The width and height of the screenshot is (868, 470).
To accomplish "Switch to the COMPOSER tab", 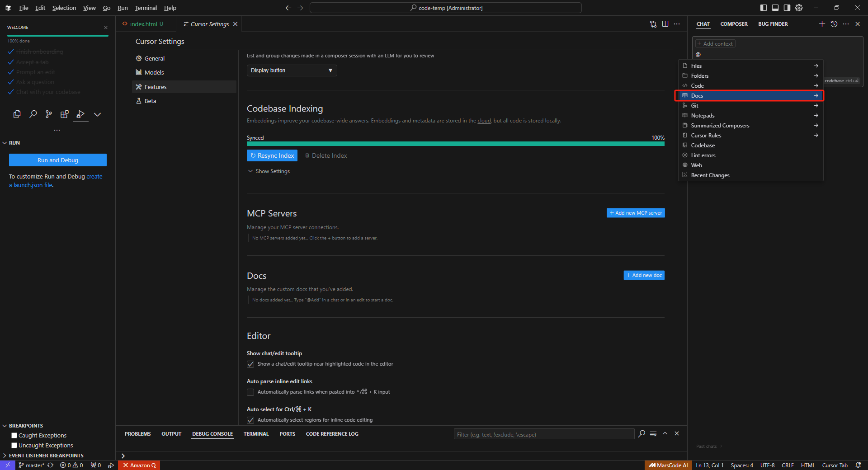I will click(x=734, y=24).
